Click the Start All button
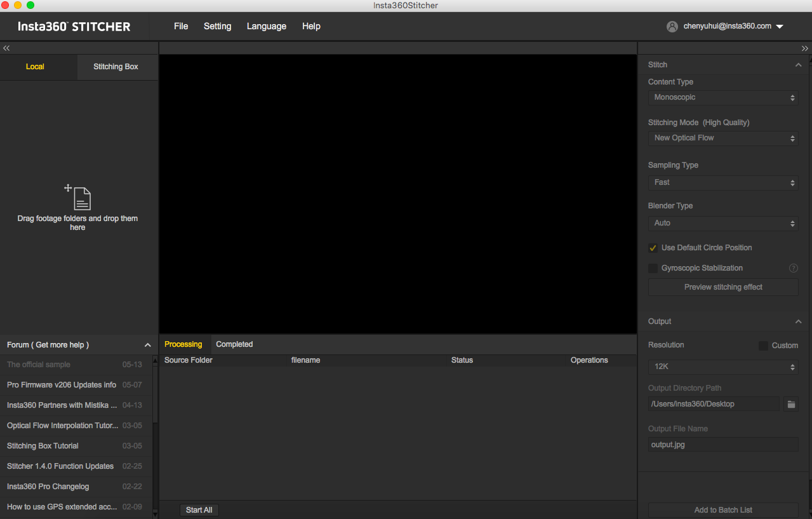812x519 pixels. point(199,510)
